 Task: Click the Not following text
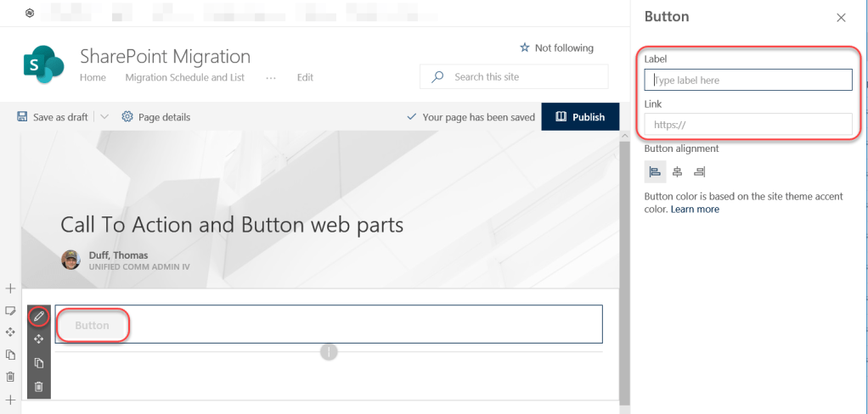pos(564,48)
